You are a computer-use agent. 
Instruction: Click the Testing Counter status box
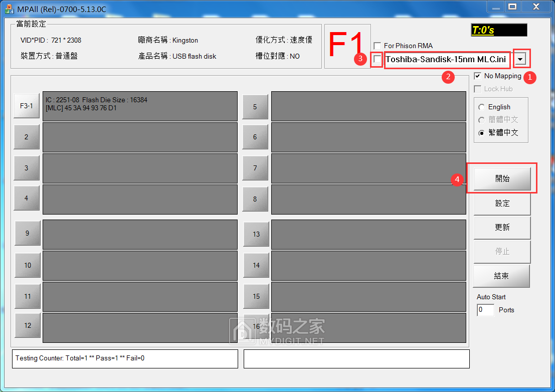pos(125,359)
